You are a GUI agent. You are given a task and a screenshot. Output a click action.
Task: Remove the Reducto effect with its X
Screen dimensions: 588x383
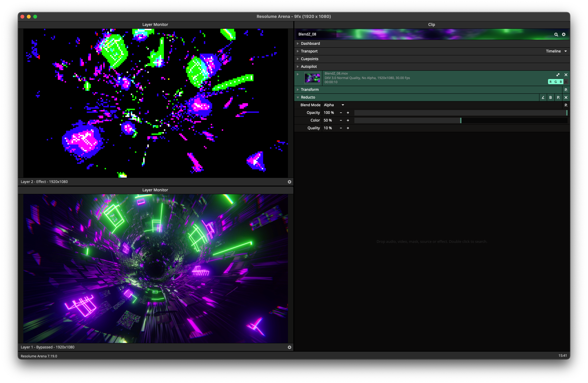tap(566, 98)
